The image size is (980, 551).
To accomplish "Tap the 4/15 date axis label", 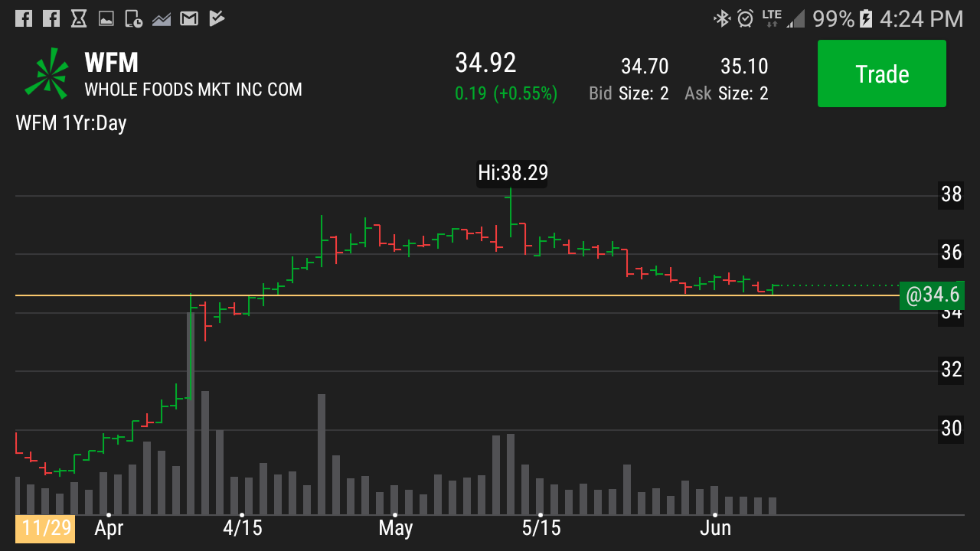I will (242, 528).
